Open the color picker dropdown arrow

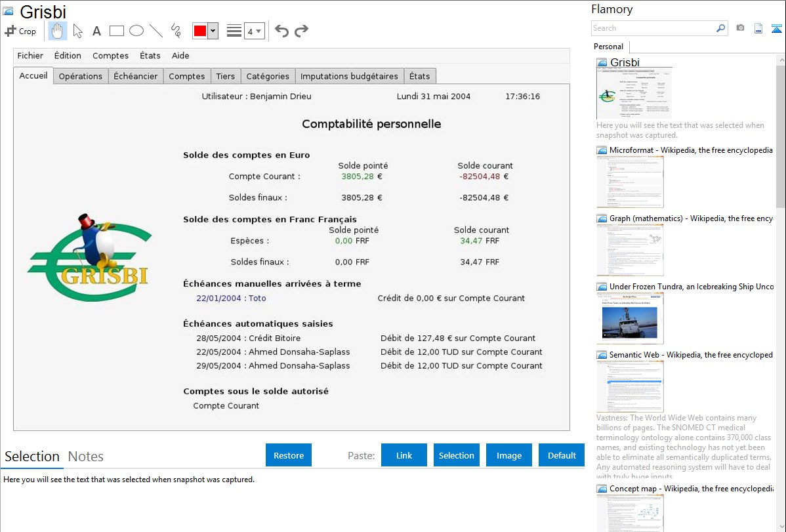213,31
